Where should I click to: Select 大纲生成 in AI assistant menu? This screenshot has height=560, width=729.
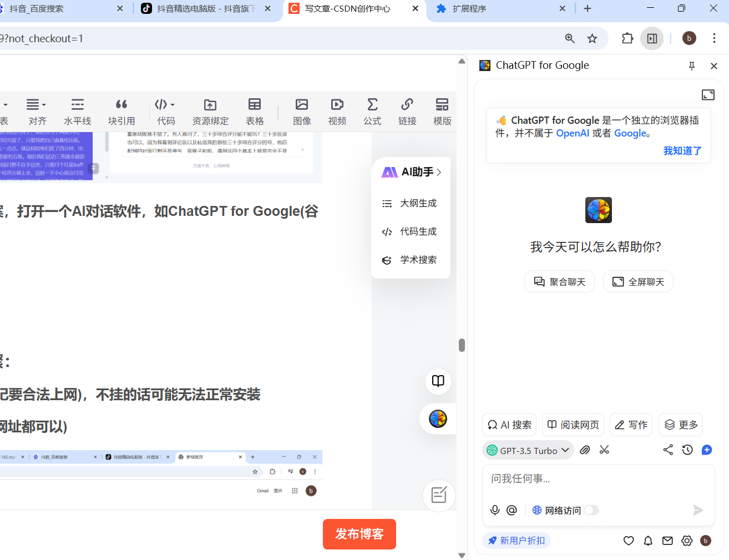[x=411, y=203]
